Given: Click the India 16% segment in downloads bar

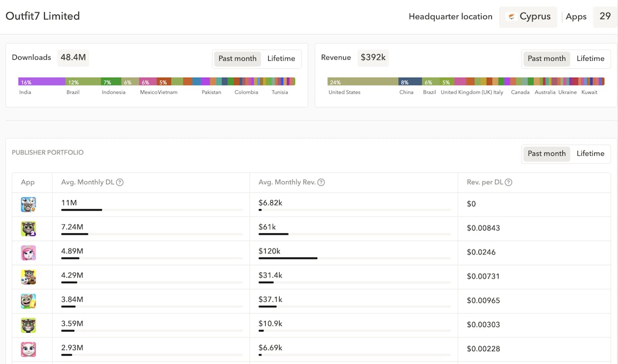Looking at the screenshot, I should (x=41, y=82).
